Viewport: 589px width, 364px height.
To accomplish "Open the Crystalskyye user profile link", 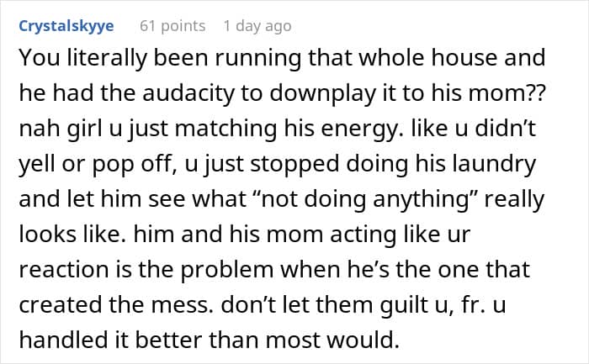I will click(66, 26).
